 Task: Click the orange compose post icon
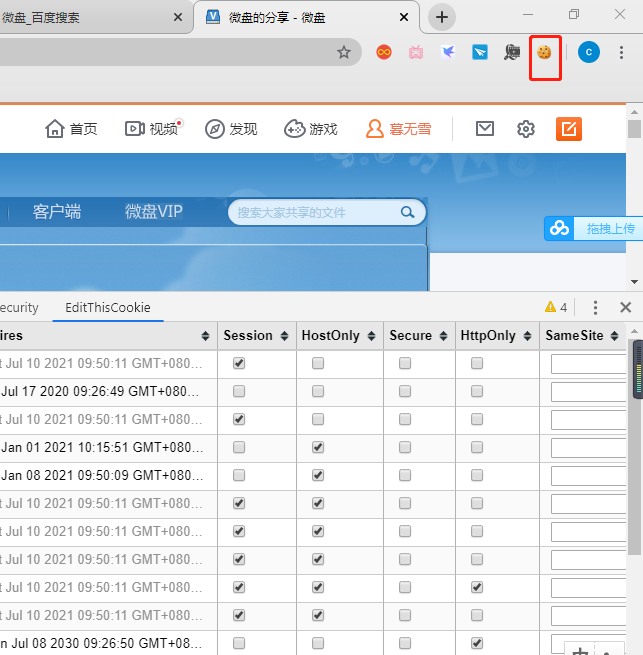[569, 129]
